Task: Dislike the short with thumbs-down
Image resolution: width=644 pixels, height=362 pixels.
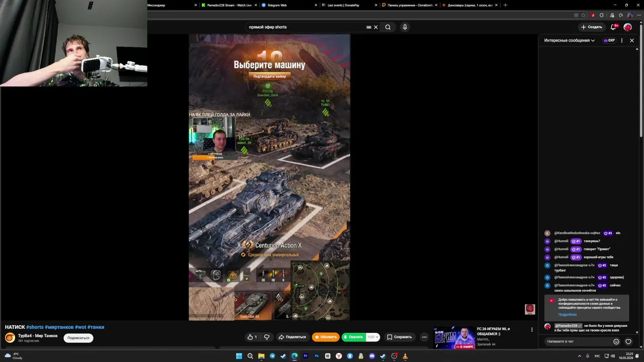Action: click(x=267, y=337)
